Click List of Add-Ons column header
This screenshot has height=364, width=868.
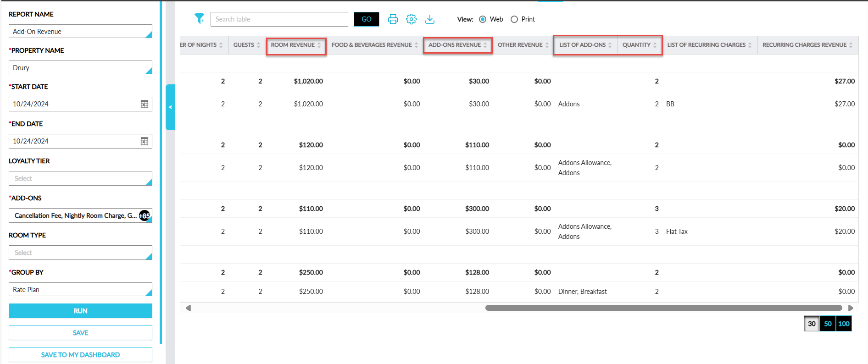point(583,45)
